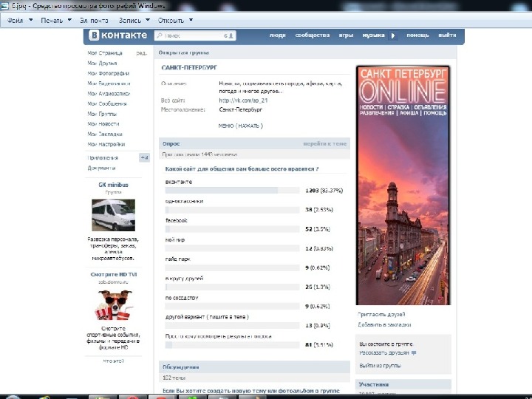The width and height of the screenshot is (532, 399).
Task: Expand the Запись dropdown arrow
Action: coord(148,20)
